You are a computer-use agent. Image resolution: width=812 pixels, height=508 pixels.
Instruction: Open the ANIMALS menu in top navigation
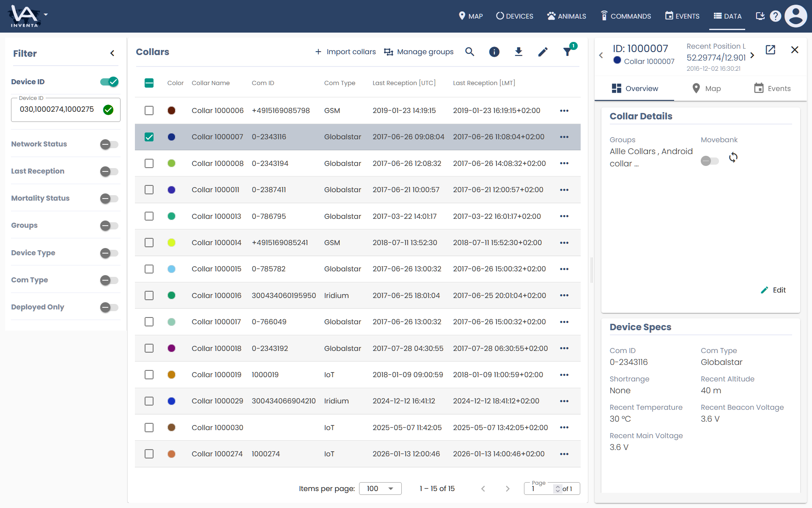click(566, 16)
